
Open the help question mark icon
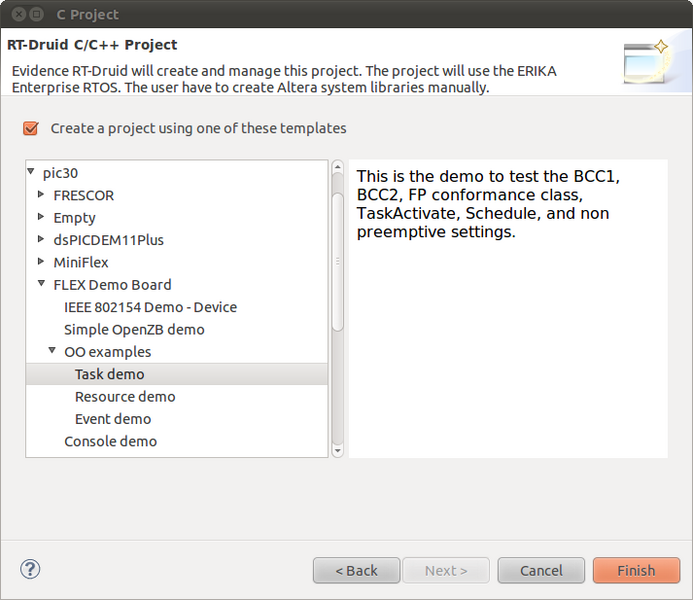(x=30, y=569)
